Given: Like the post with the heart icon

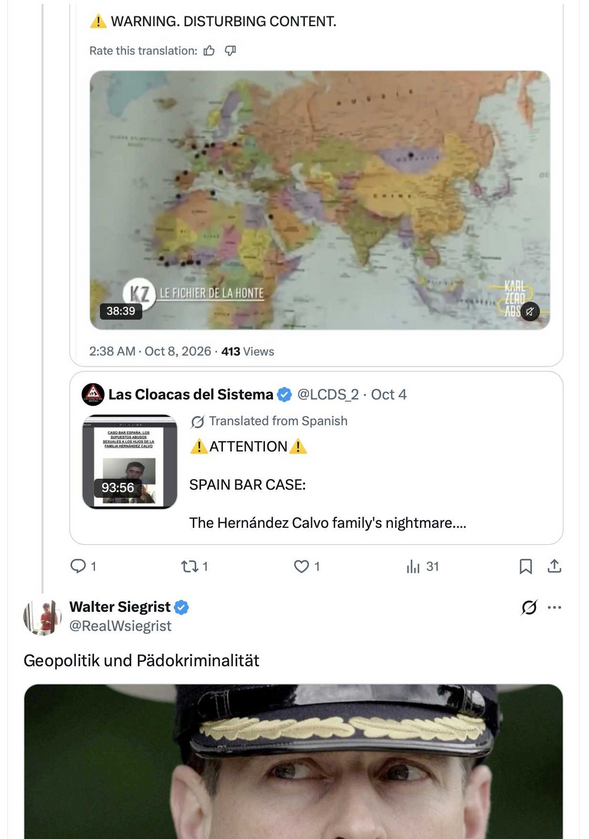Looking at the screenshot, I should 302,566.
